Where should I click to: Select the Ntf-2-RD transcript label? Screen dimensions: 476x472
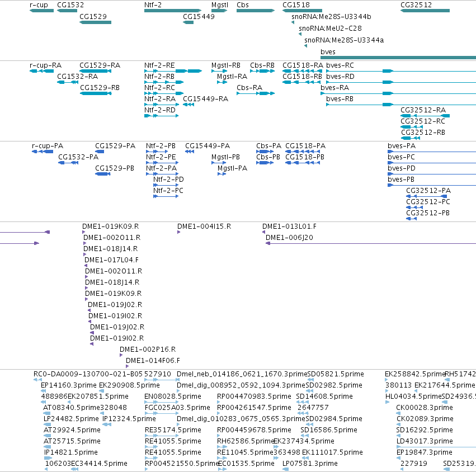click(160, 110)
